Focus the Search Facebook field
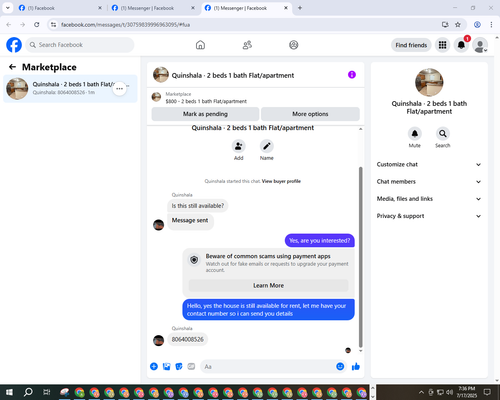 [80, 45]
